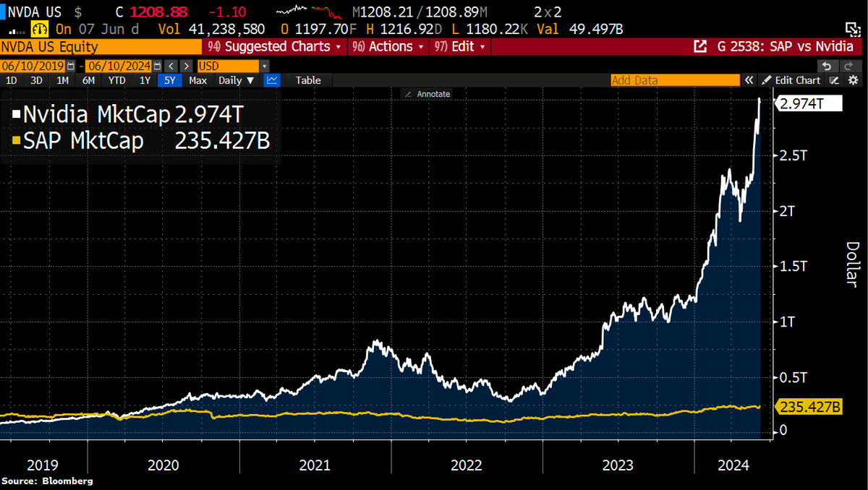868x490 pixels.
Task: Click the popout icon beside G 2538 title
Action: click(x=700, y=47)
